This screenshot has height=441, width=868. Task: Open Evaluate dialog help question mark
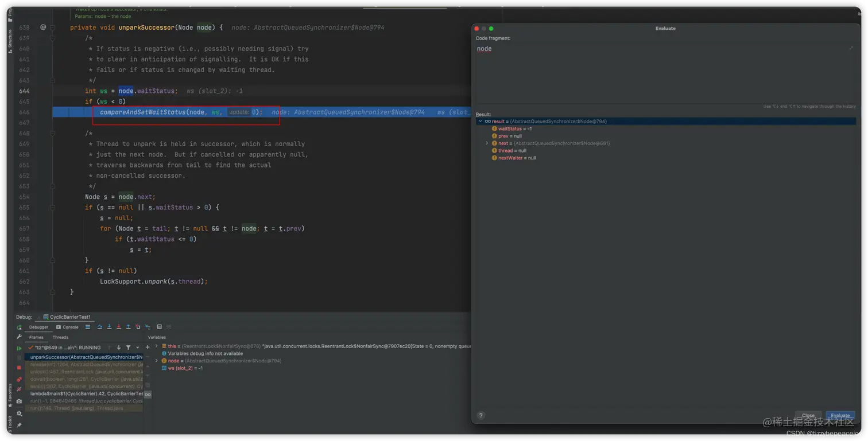[x=481, y=416]
